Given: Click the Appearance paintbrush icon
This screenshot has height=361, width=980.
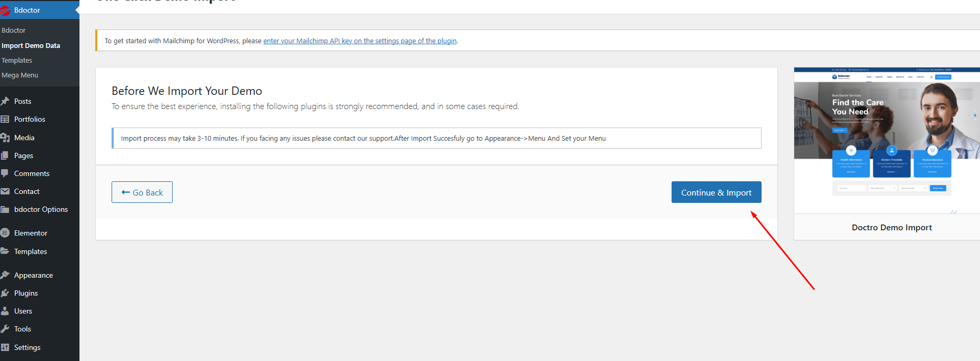Looking at the screenshot, I should tap(5, 275).
